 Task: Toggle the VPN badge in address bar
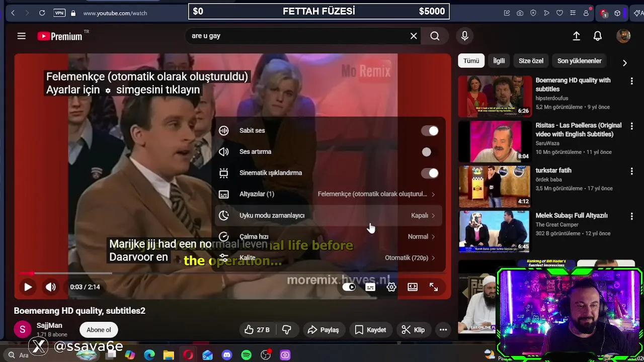(59, 13)
